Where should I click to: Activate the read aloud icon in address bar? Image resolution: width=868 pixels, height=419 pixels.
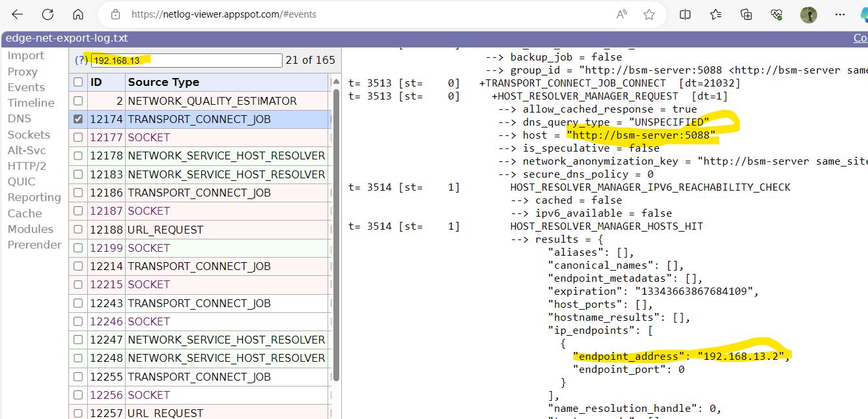622,14
